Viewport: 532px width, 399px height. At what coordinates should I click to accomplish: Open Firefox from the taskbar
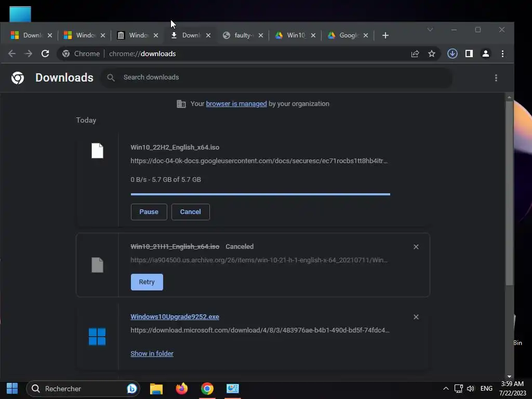(x=182, y=389)
